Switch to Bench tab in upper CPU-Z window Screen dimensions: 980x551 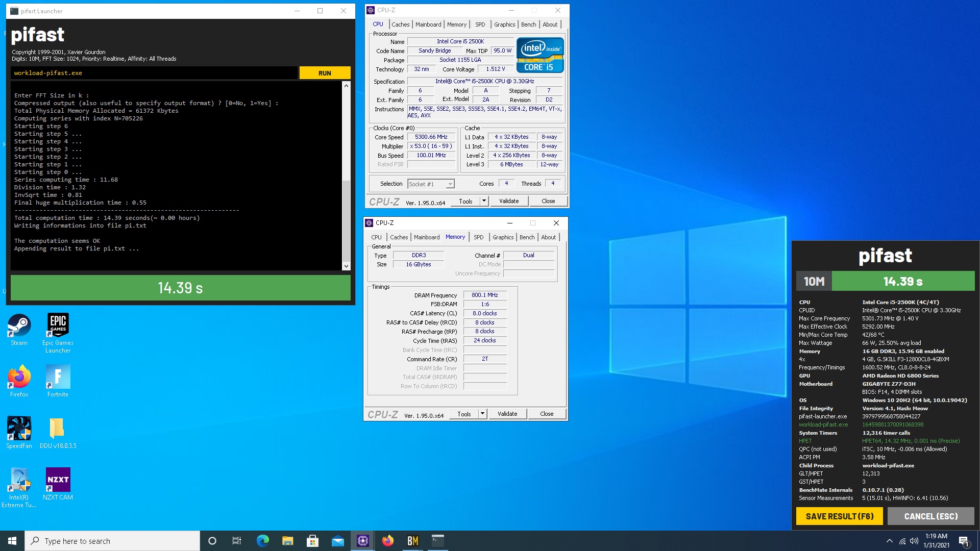(x=529, y=24)
